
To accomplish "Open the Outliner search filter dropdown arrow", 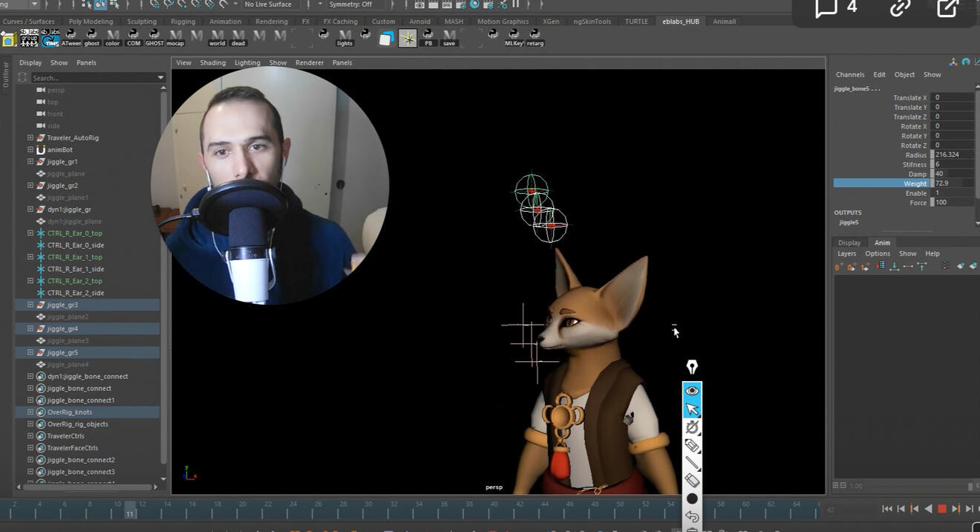I will point(160,78).
